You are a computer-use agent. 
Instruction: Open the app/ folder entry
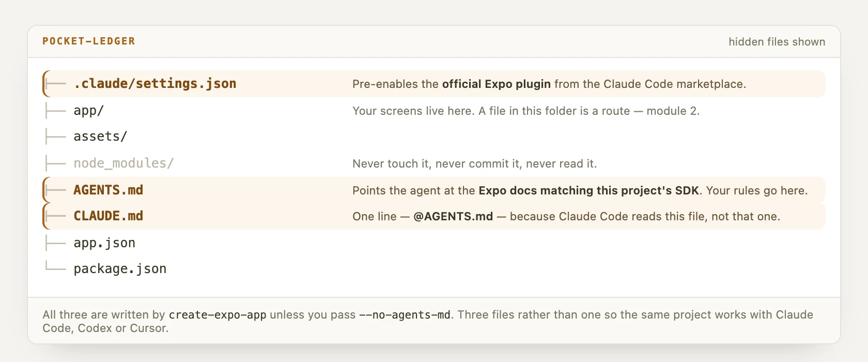click(x=88, y=111)
